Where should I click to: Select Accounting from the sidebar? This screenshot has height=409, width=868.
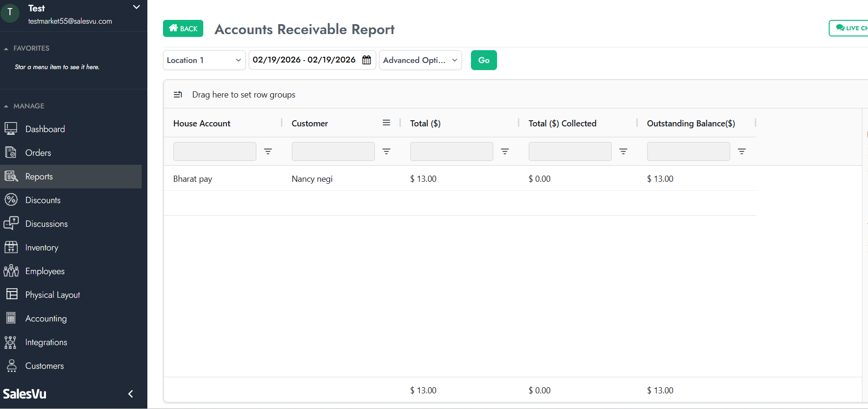(x=46, y=319)
